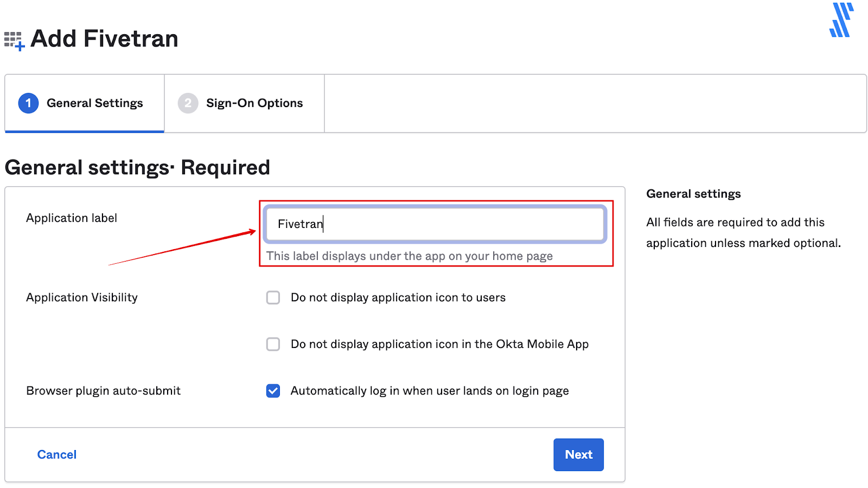
Task: Click 'General settings· Required' heading
Action: click(137, 168)
